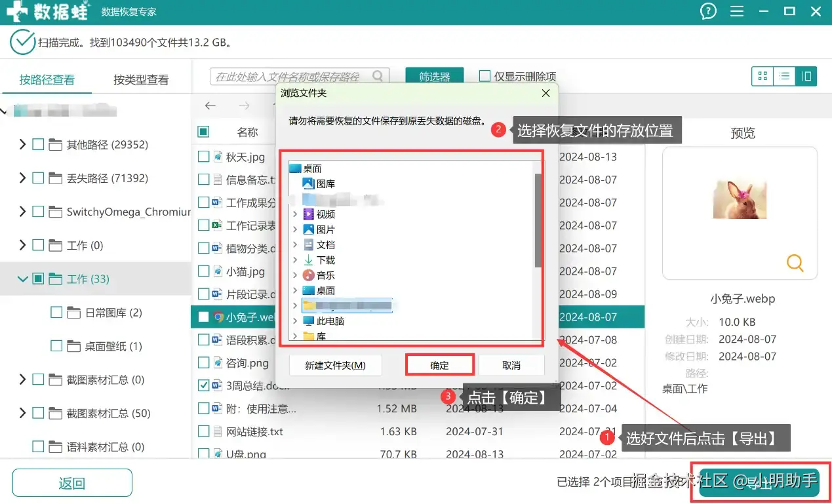This screenshot has width=832, height=504.
Task: Enable 仅显示删除项 checkbox
Action: 485,76
